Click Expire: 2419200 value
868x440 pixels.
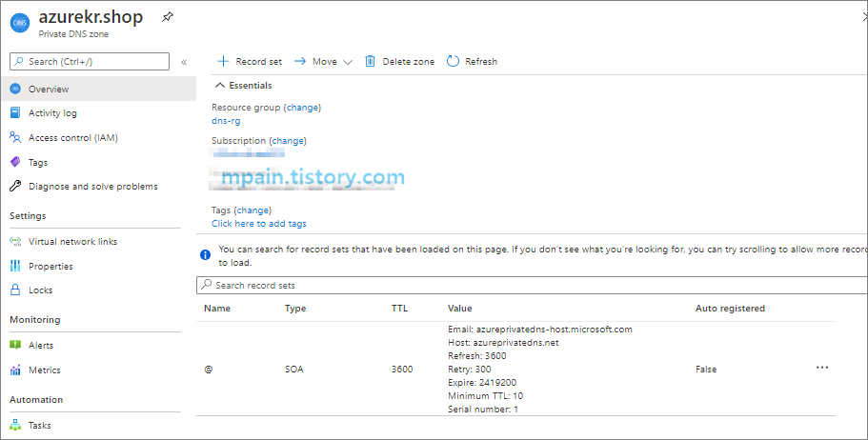click(x=483, y=383)
